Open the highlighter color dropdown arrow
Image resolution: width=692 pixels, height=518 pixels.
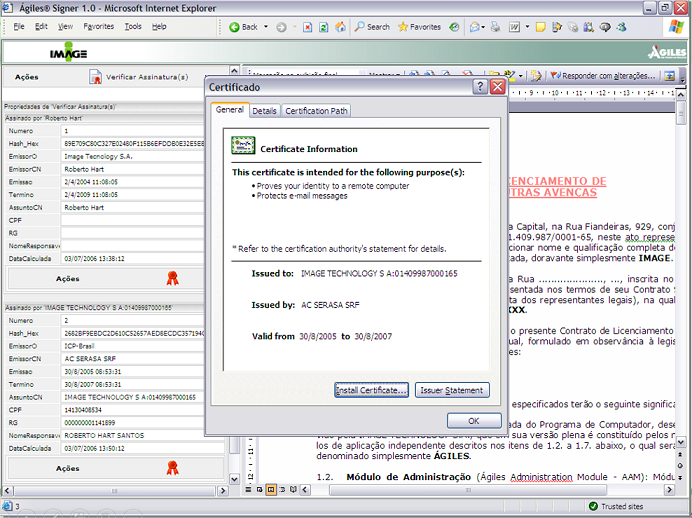521,76
